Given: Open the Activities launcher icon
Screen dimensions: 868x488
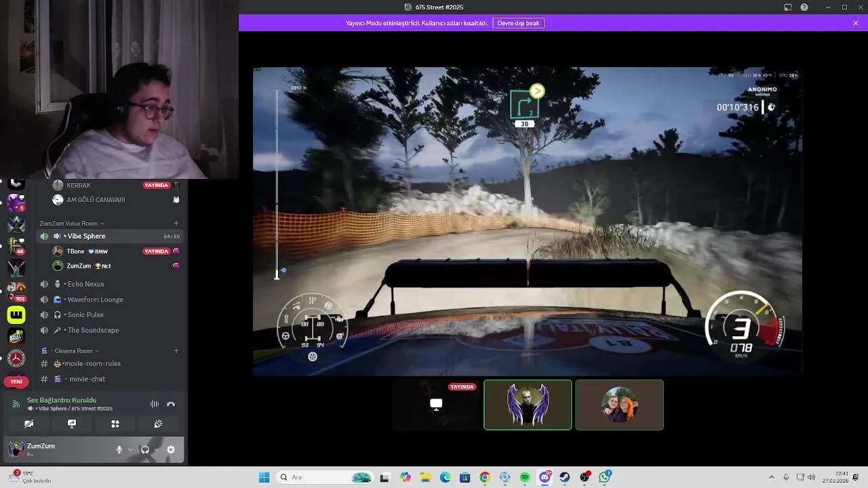Looking at the screenshot, I should (115, 424).
